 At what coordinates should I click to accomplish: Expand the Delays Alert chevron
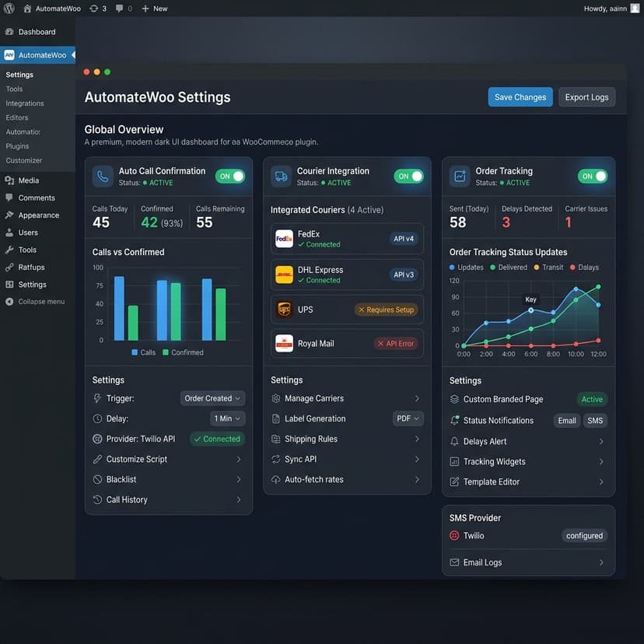(x=601, y=441)
